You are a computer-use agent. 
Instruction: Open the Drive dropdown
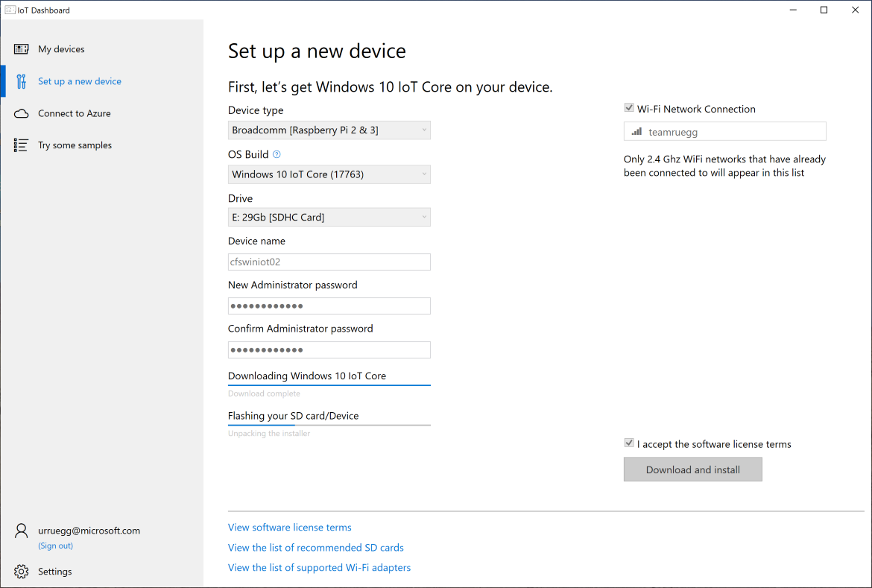pyautogui.click(x=329, y=217)
